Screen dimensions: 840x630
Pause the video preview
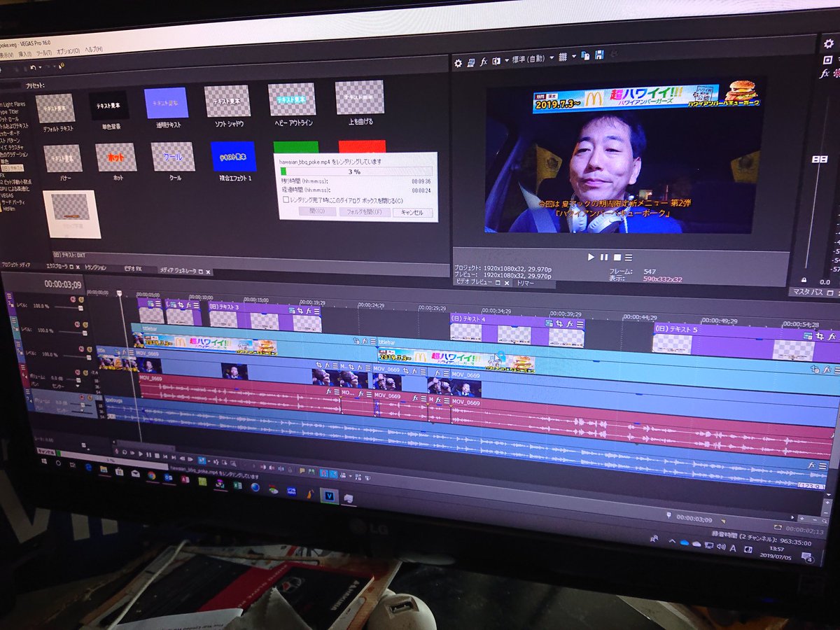click(604, 258)
